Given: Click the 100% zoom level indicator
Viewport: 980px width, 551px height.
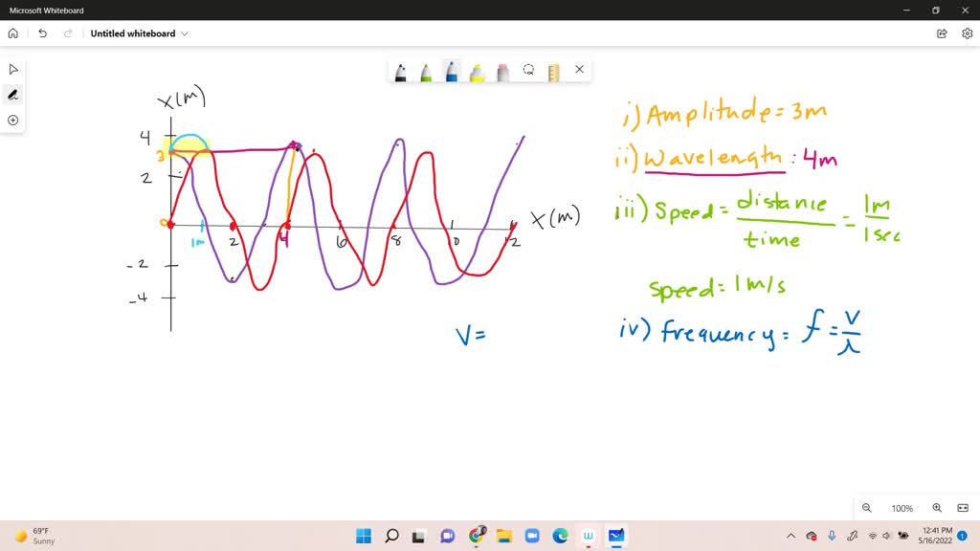Looking at the screenshot, I should tap(902, 508).
